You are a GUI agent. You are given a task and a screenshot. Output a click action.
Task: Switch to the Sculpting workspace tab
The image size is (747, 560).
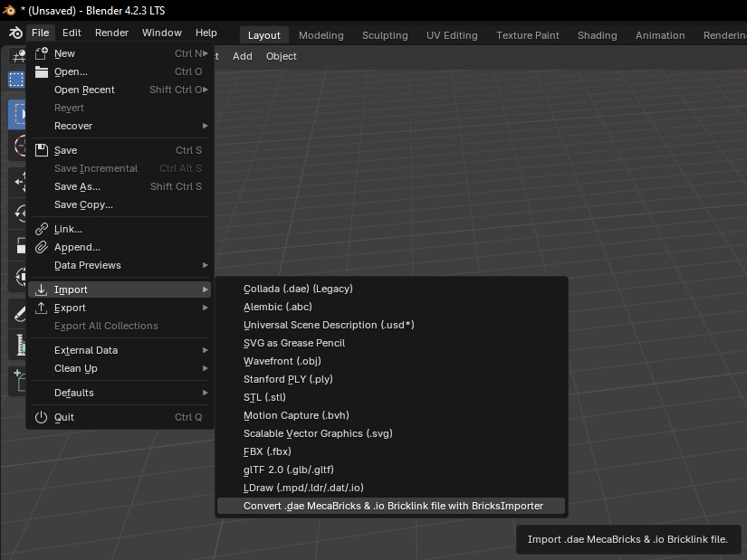coord(385,35)
